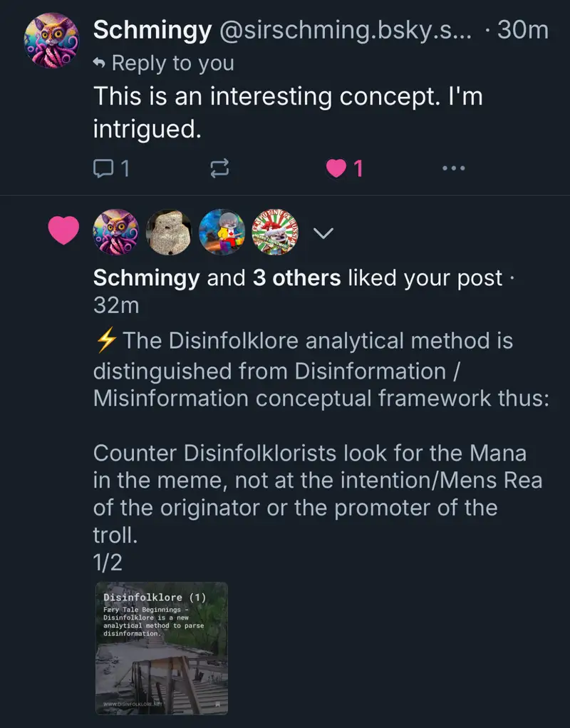Open fourth liker's red-green badge avatar
Image resolution: width=570 pixels, height=728 pixels.
[x=276, y=232]
